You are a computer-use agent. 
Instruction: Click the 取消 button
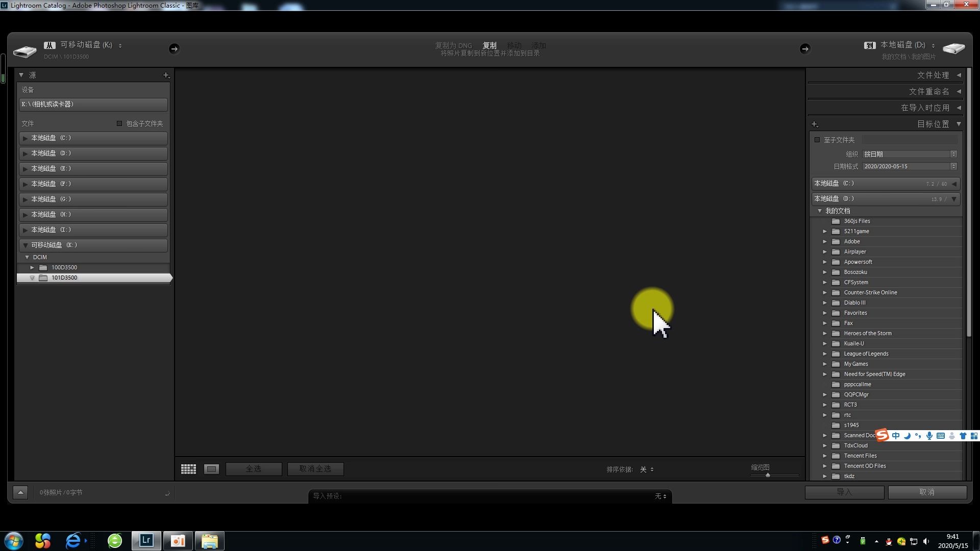(x=927, y=492)
